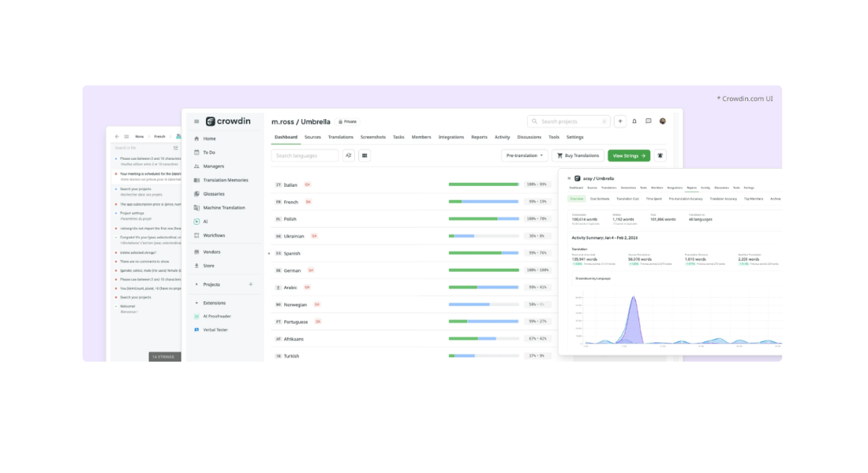868x473 pixels.
Task: Click the language sort icon beside search languages
Action: point(349,156)
